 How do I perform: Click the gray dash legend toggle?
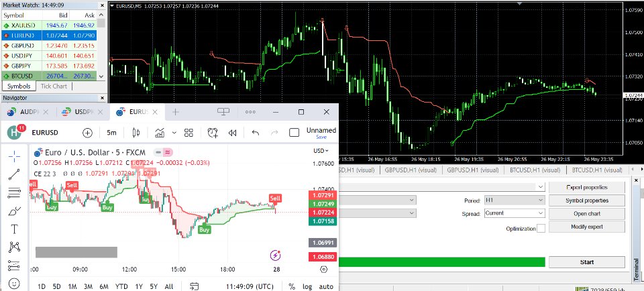point(158,152)
